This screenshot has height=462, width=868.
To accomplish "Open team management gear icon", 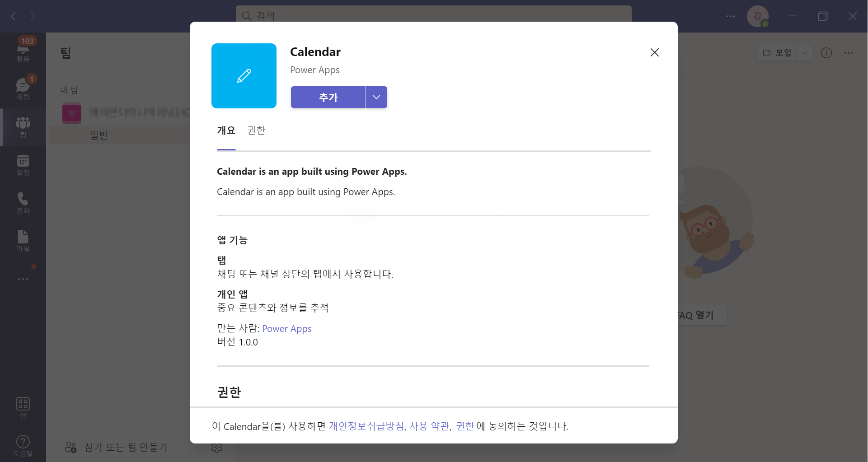I will pyautogui.click(x=217, y=447).
